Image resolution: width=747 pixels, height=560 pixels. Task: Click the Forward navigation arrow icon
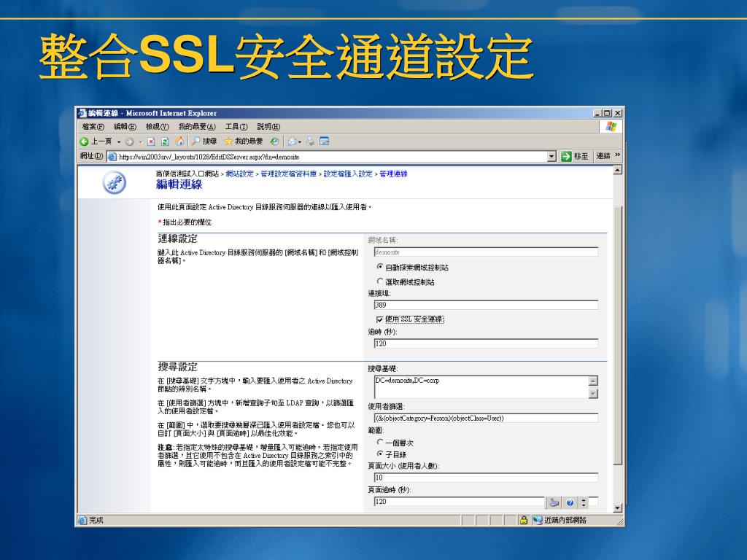129,141
